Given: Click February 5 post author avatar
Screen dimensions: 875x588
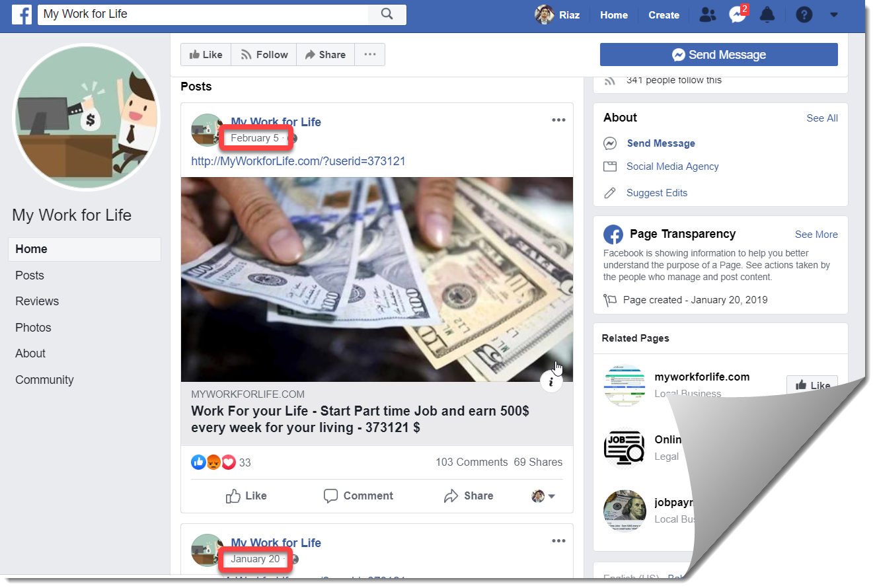Looking at the screenshot, I should [x=208, y=130].
